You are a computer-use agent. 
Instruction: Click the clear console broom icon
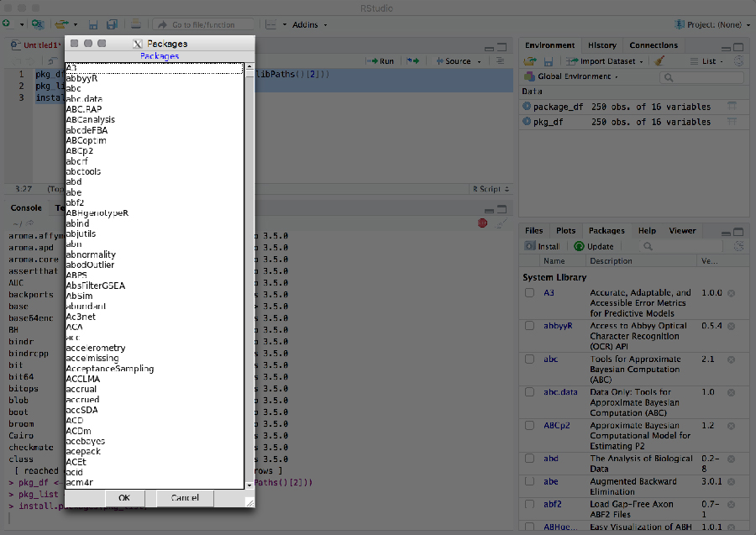pos(501,223)
